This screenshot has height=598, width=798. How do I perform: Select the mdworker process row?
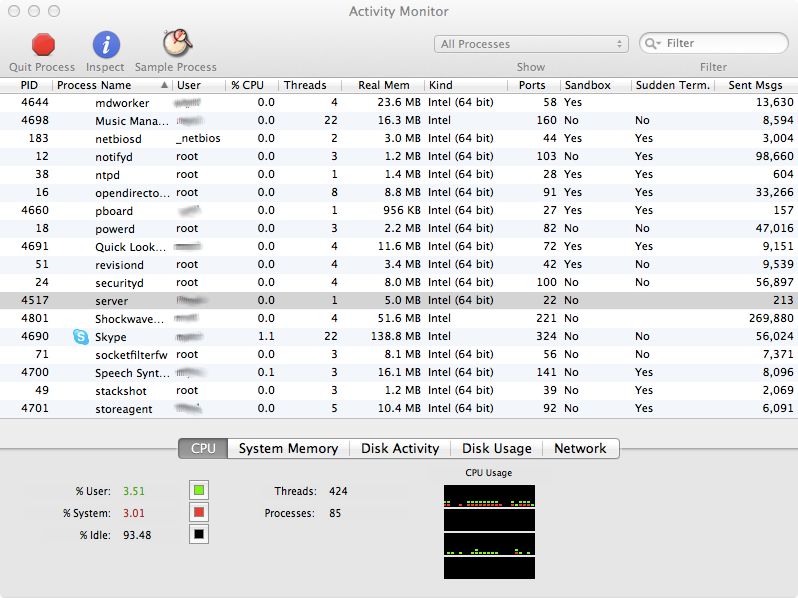pyautogui.click(x=399, y=102)
